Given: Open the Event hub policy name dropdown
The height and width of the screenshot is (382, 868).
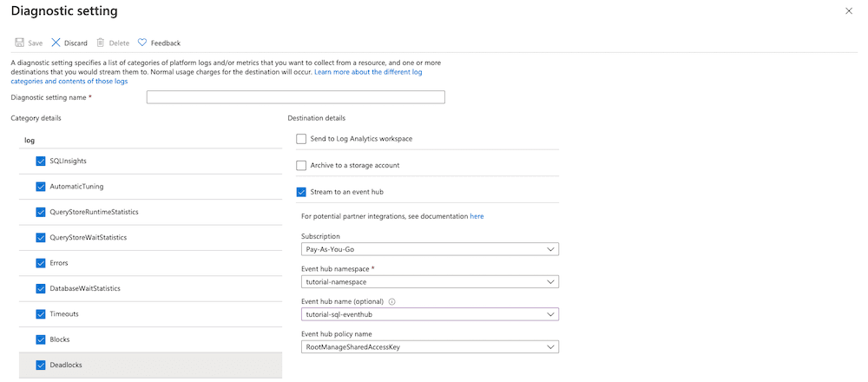Looking at the screenshot, I should click(x=431, y=347).
